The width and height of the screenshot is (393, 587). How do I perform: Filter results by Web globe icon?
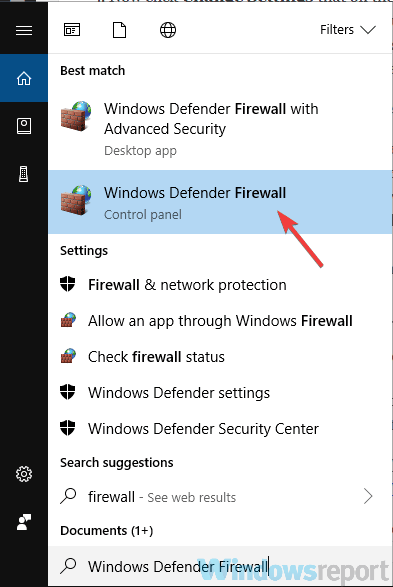(x=168, y=30)
